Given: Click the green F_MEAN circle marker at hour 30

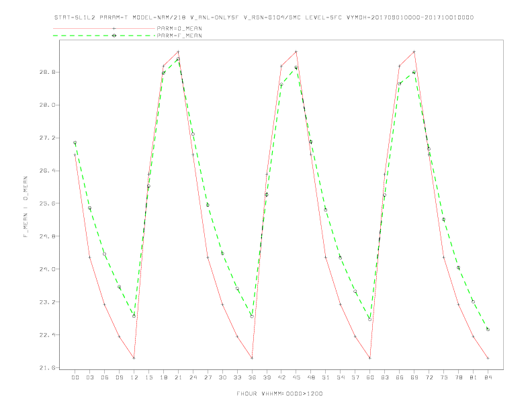Looking at the screenshot, I should pyautogui.click(x=222, y=253).
